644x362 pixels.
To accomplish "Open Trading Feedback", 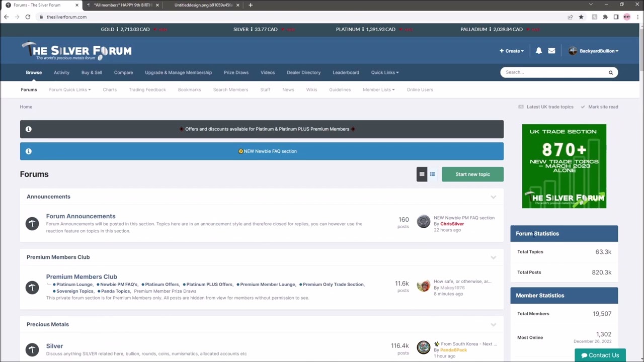I will [147, 89].
